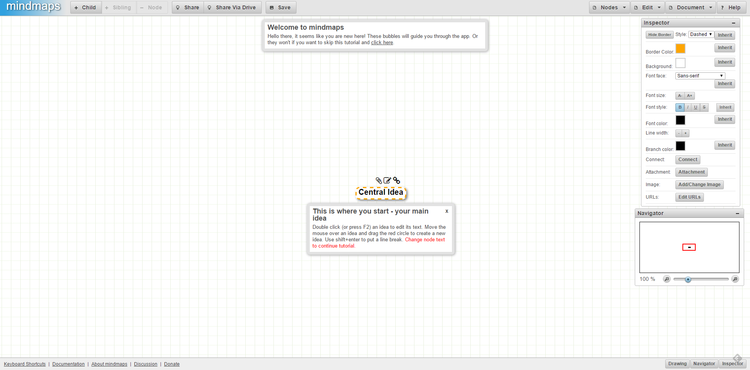Open the white Background color swatch

(x=680, y=63)
